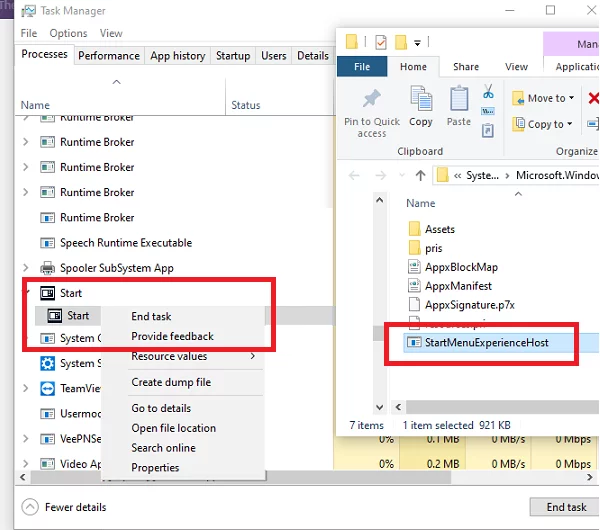Click the up arrow navigation button

coord(420,175)
